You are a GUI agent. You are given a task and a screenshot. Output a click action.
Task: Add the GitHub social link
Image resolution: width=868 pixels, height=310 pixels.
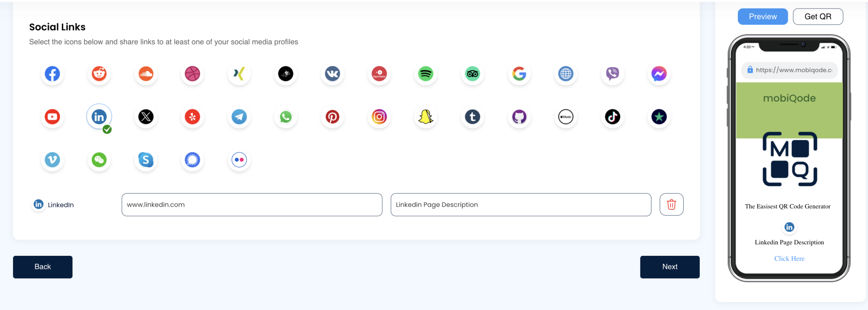[519, 117]
